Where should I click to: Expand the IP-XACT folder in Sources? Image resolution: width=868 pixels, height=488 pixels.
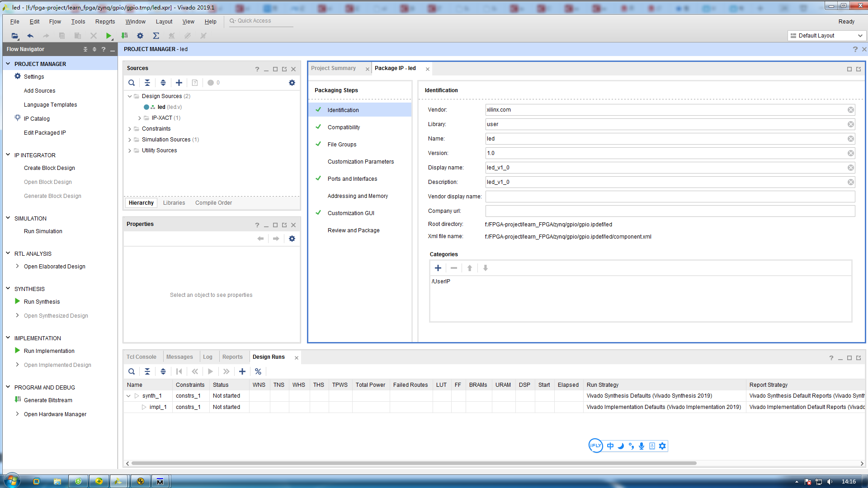140,118
